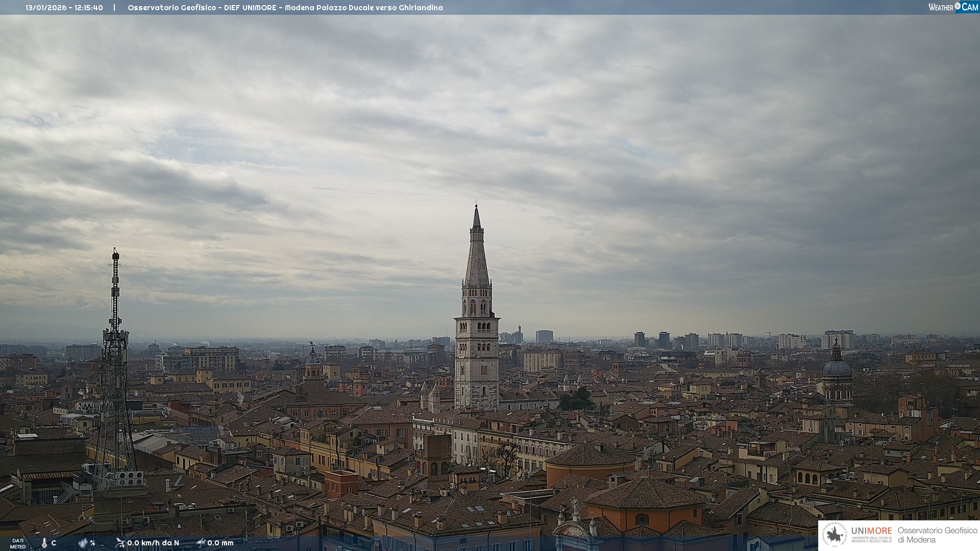The height and width of the screenshot is (551, 980).
Task: Click Osservatorio Geofisico di Modena text
Action: 937,535
